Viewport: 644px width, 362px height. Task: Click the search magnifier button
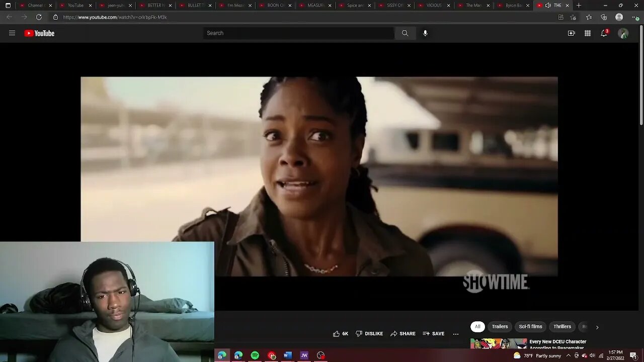[x=405, y=33]
